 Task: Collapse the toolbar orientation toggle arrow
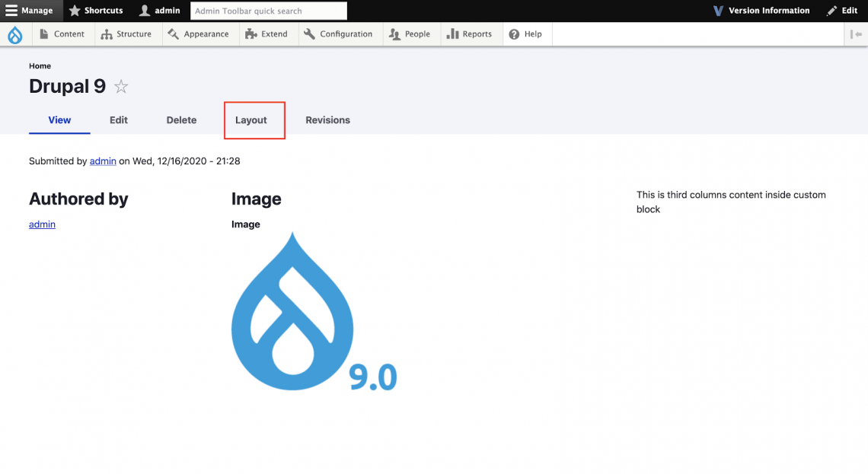[x=857, y=34]
